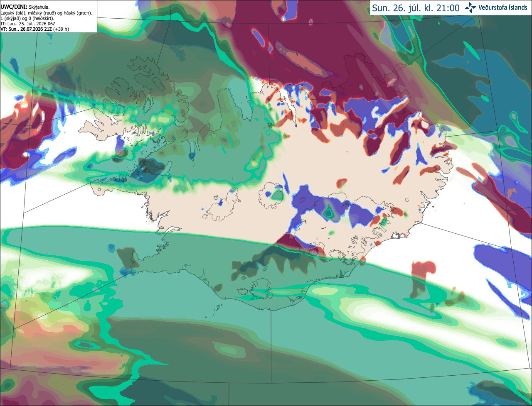Click the dark blue cloud spot in Faxaflói bay

150,169
